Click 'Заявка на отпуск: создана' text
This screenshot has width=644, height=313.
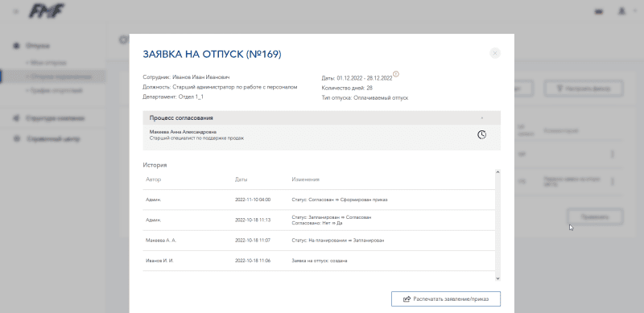point(319,261)
